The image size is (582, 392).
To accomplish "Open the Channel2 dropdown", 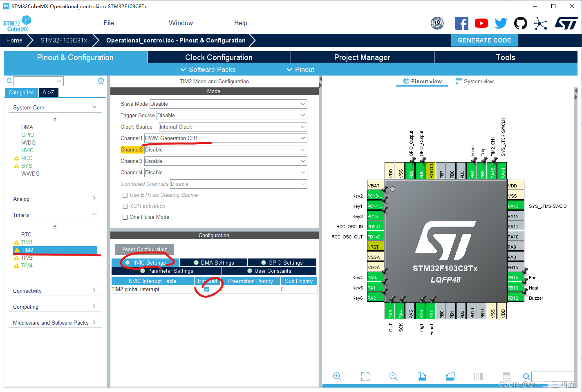I will pyautogui.click(x=226, y=150).
